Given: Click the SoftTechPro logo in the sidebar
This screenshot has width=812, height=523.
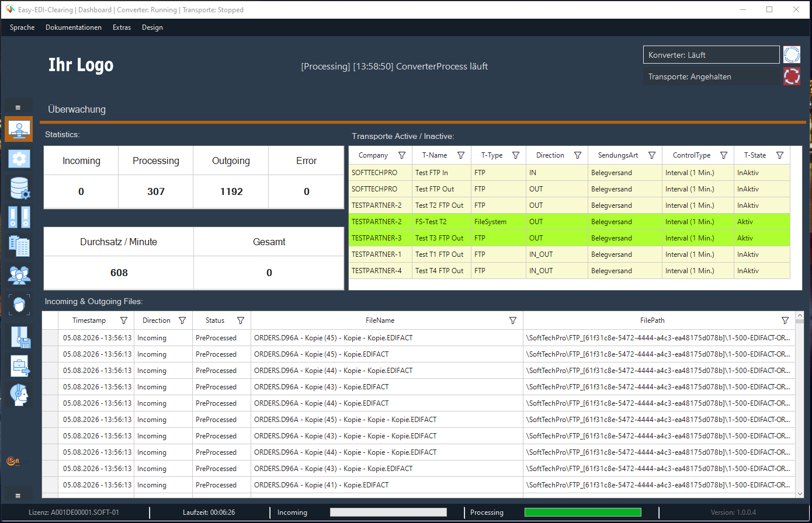Looking at the screenshot, I should pos(13,461).
